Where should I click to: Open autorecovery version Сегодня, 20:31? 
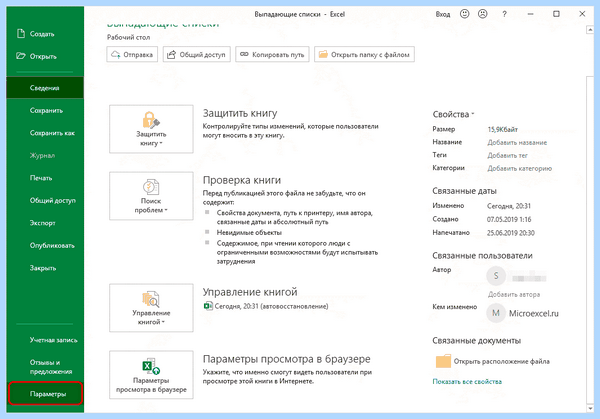tap(266, 306)
